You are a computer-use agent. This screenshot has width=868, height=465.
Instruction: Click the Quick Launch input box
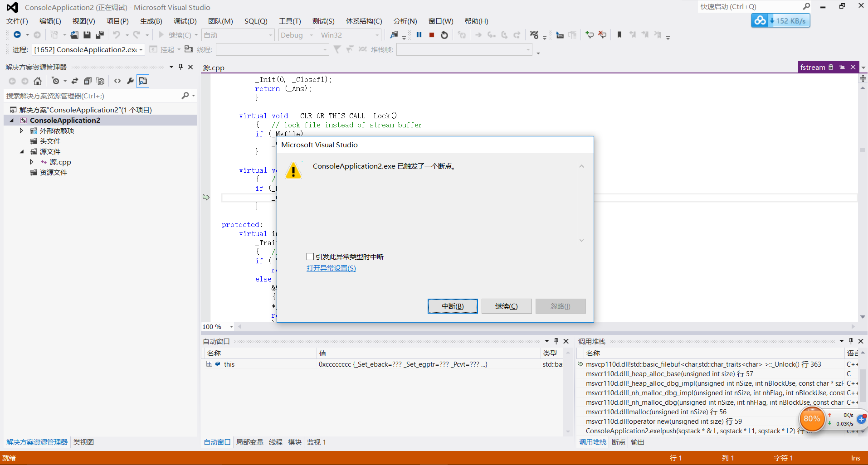click(751, 6)
